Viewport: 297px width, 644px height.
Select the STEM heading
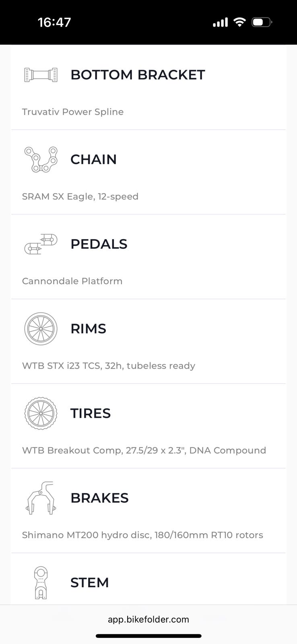89,582
